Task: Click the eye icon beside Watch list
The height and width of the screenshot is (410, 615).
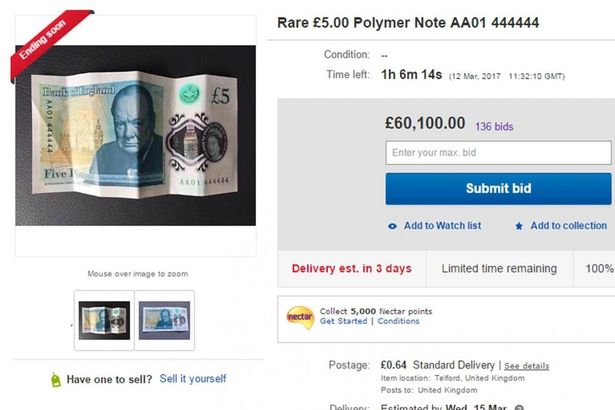Action: 392,226
